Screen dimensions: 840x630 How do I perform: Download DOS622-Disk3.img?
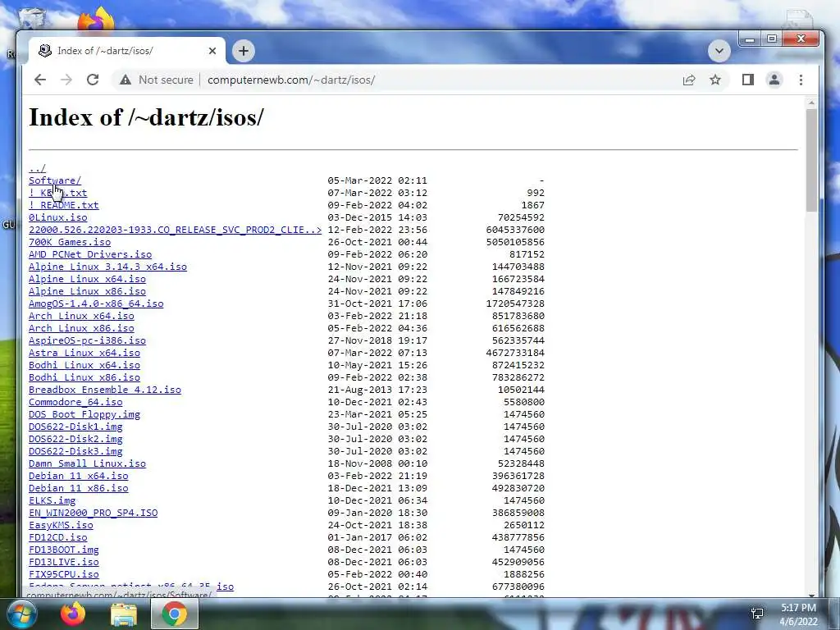point(75,452)
